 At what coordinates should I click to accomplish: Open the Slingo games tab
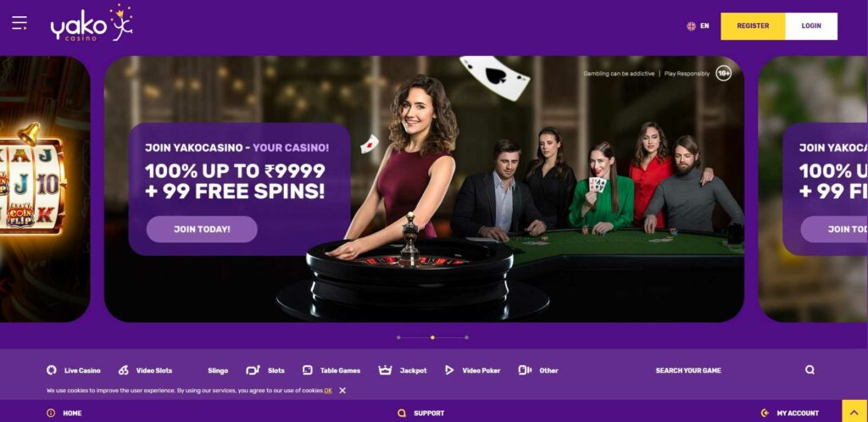pyautogui.click(x=218, y=370)
